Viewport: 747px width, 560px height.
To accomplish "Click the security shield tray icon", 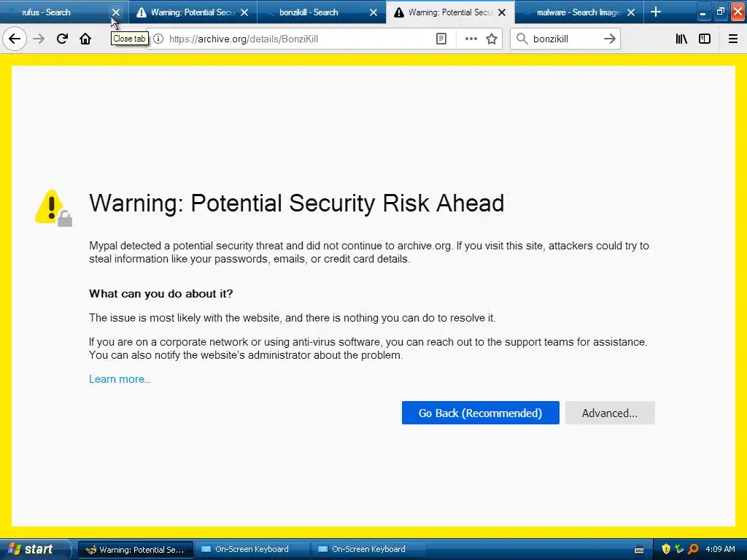I will 666,549.
